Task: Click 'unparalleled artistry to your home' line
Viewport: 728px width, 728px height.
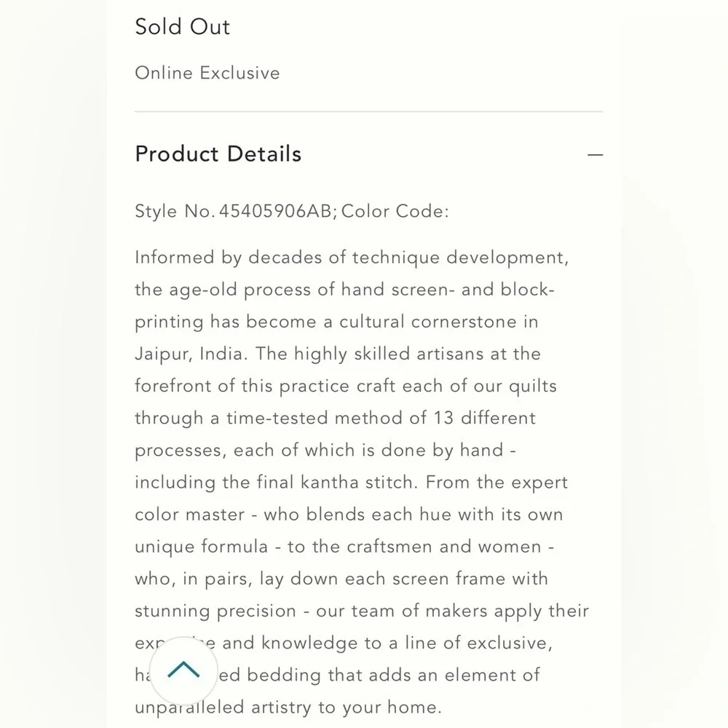Action: click(288, 707)
